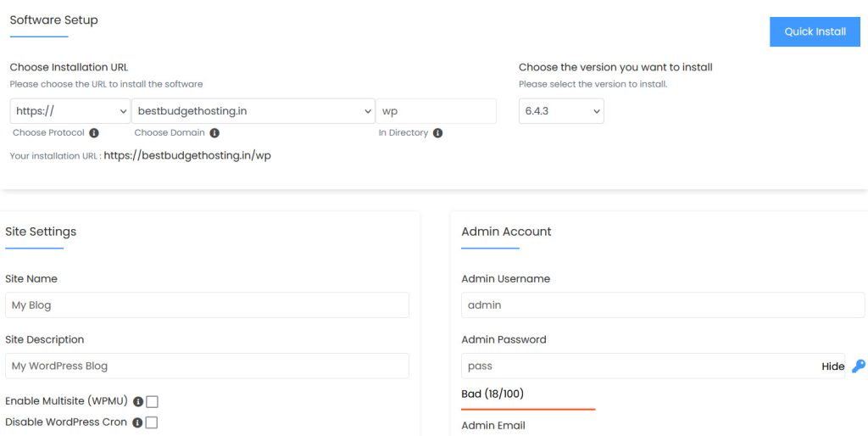868x436 pixels.
Task: Tick the Disable WordPress Cron checkbox
Action: point(152,422)
